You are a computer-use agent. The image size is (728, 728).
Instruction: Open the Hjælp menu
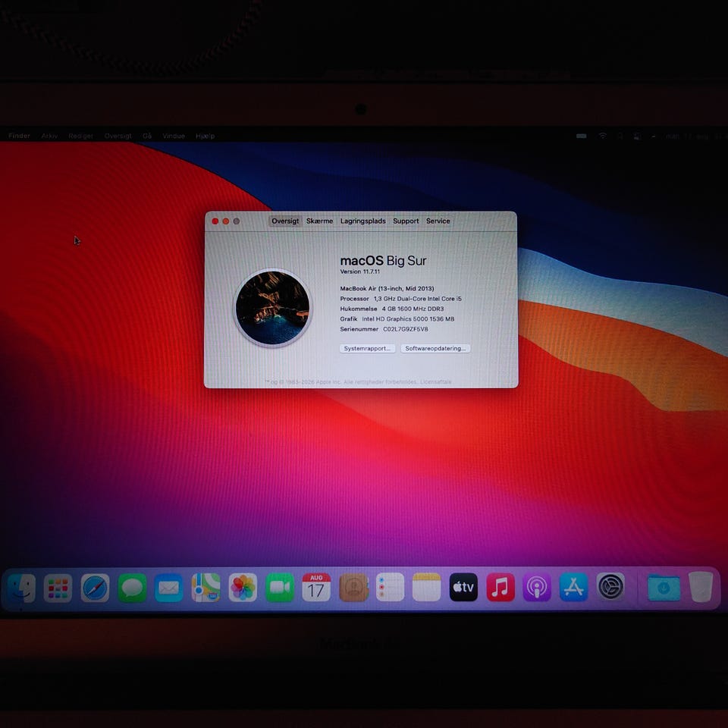coord(206,136)
